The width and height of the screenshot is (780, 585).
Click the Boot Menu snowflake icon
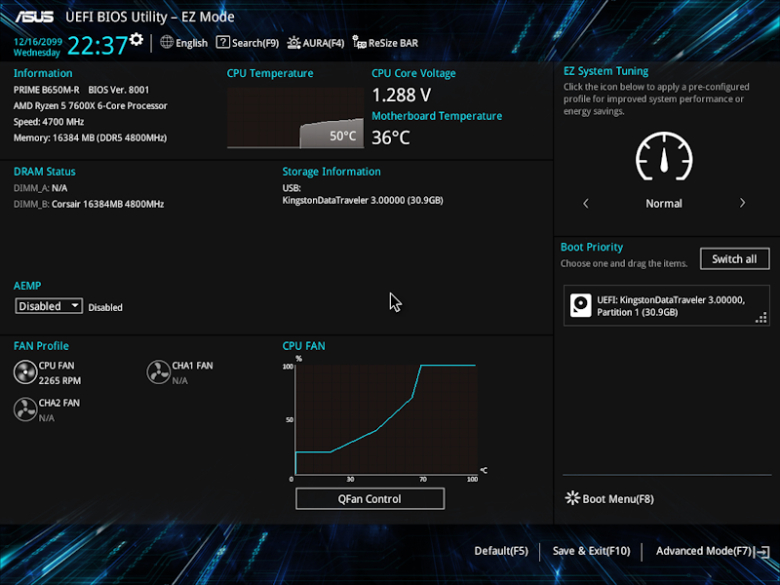click(x=572, y=498)
